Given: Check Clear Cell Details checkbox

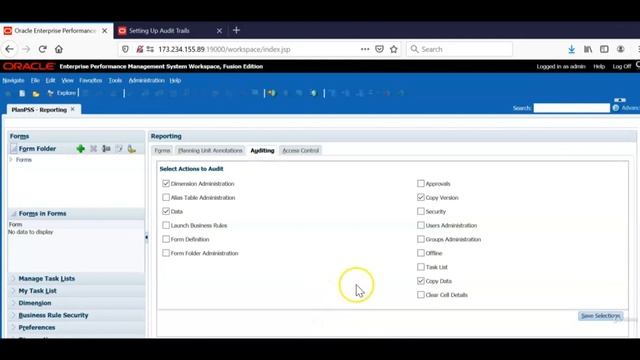Looking at the screenshot, I should [421, 295].
